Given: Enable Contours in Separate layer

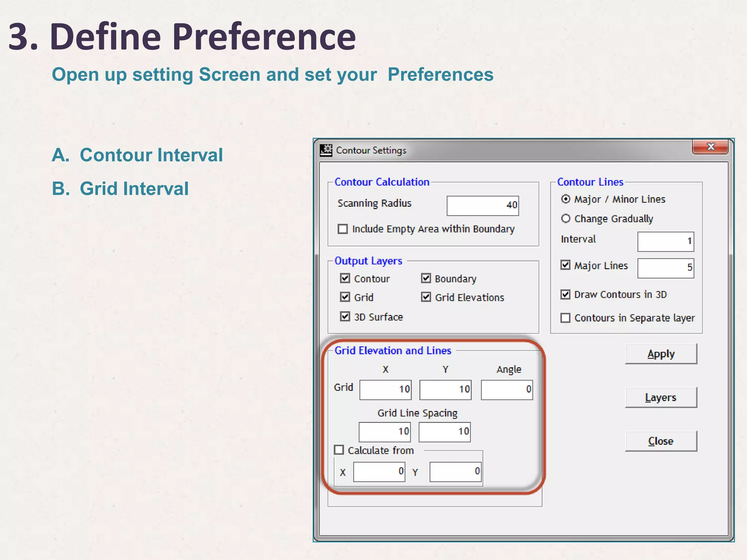Looking at the screenshot, I should [566, 318].
